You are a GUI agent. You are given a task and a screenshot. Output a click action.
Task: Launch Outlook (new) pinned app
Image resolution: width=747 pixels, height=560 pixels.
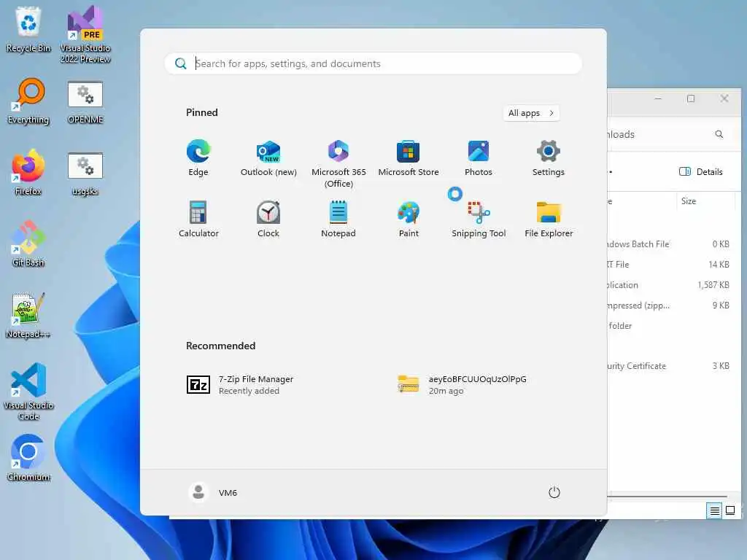tap(268, 158)
